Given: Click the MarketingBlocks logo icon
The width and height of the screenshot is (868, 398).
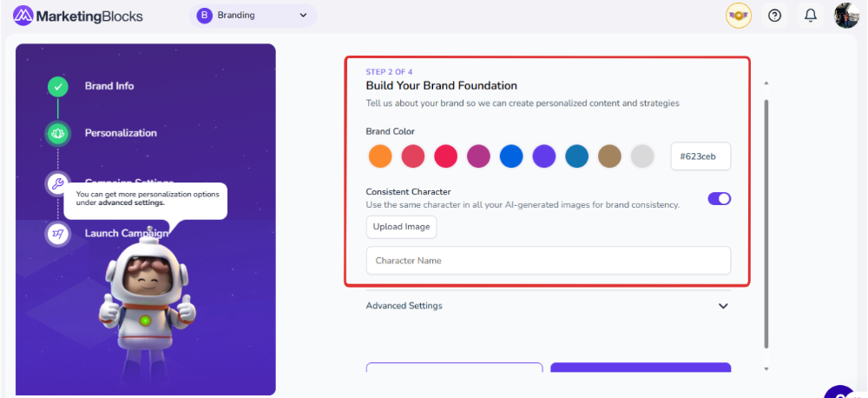Looking at the screenshot, I should (x=23, y=16).
